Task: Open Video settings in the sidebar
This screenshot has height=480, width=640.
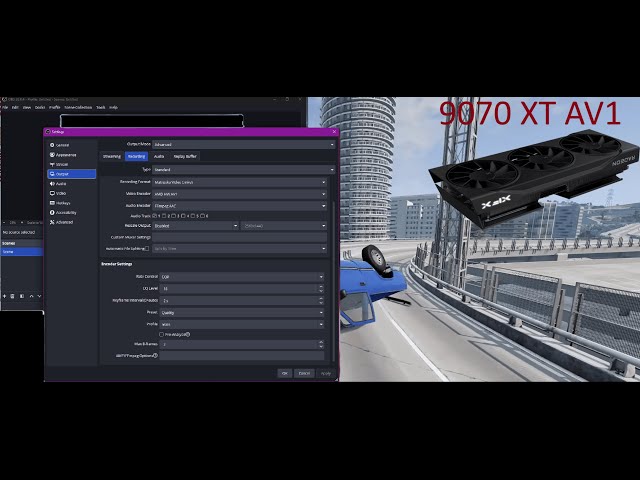Action: coord(71,193)
